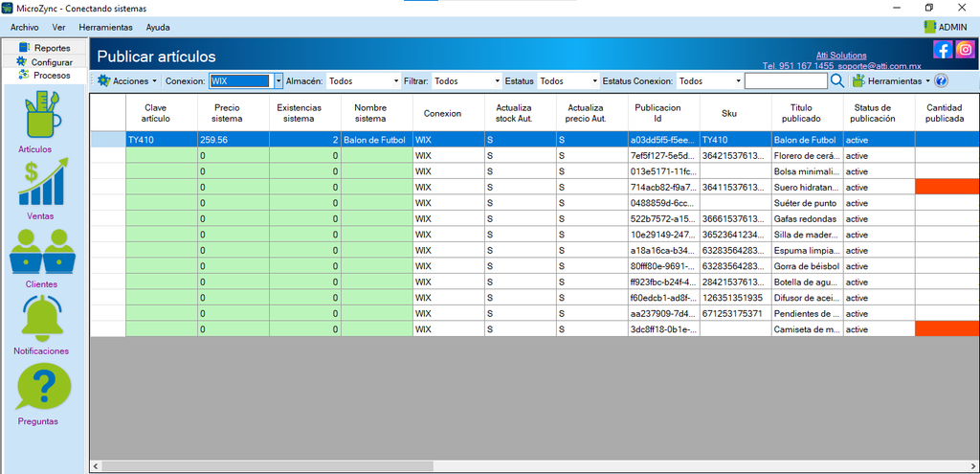Select the Suero hidratan... title cell
Viewport: 980px width, 474px height.
[x=808, y=187]
